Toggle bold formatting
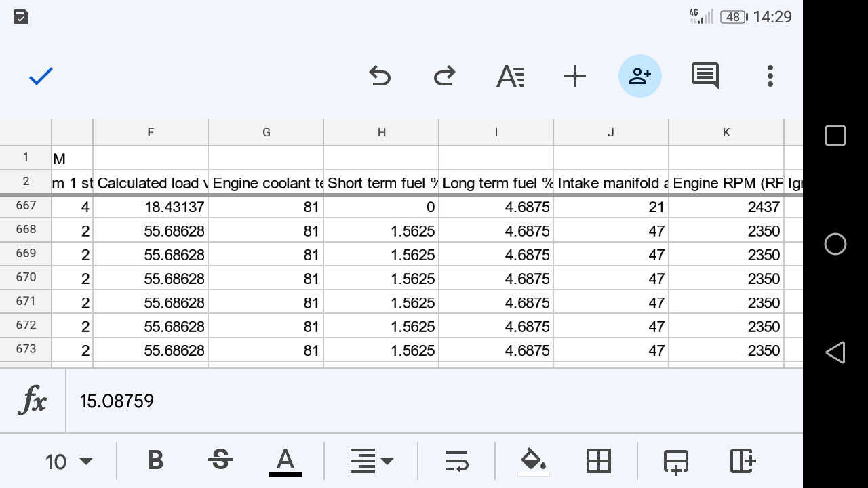 click(155, 461)
